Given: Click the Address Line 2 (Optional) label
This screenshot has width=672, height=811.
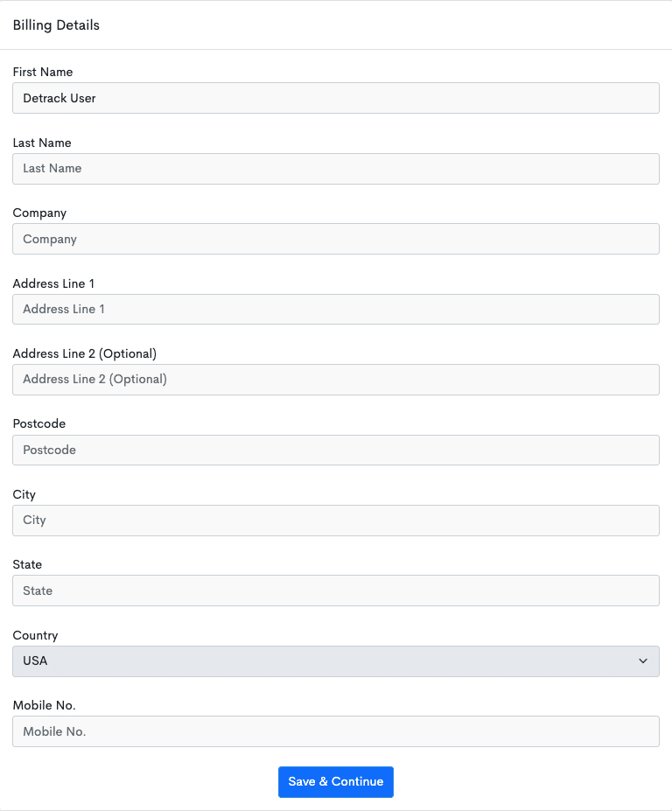Looking at the screenshot, I should (x=84, y=353).
